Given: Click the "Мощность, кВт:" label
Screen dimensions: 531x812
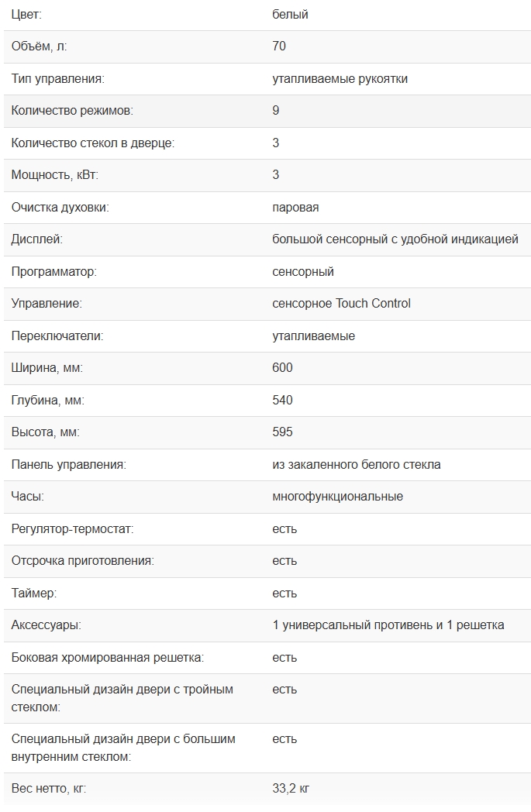Looking at the screenshot, I should coord(55,175).
